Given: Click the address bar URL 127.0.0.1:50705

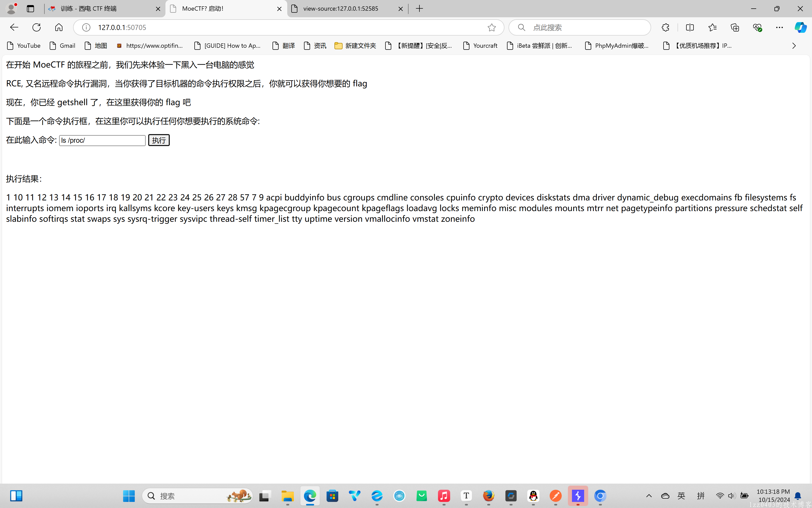Looking at the screenshot, I should point(122,27).
